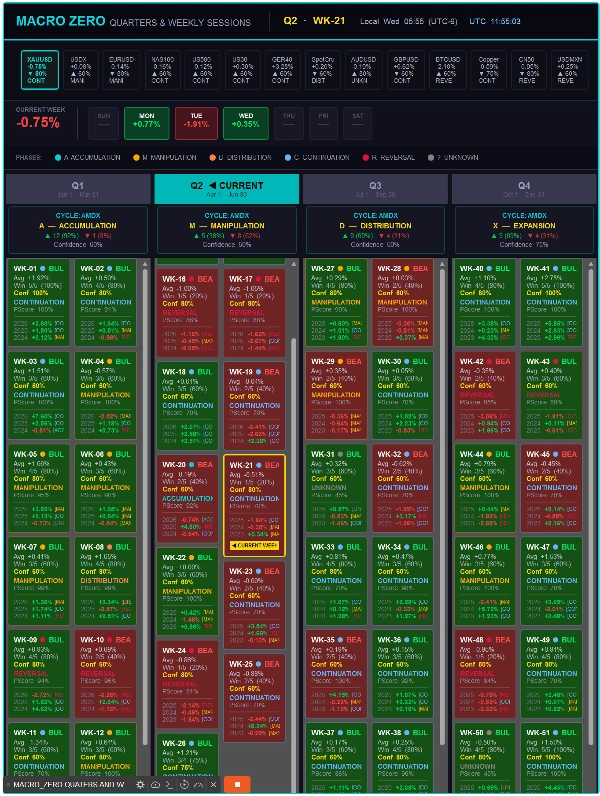Open the Q2 CURRENT quarter tab
Viewport: 600px width, 796px height.
pyautogui.click(x=226, y=189)
